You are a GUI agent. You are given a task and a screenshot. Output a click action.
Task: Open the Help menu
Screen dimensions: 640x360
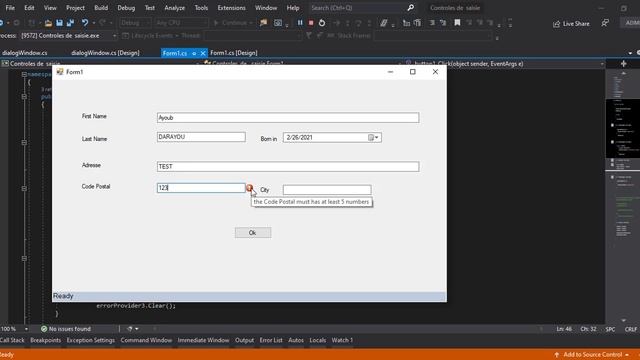(293, 8)
